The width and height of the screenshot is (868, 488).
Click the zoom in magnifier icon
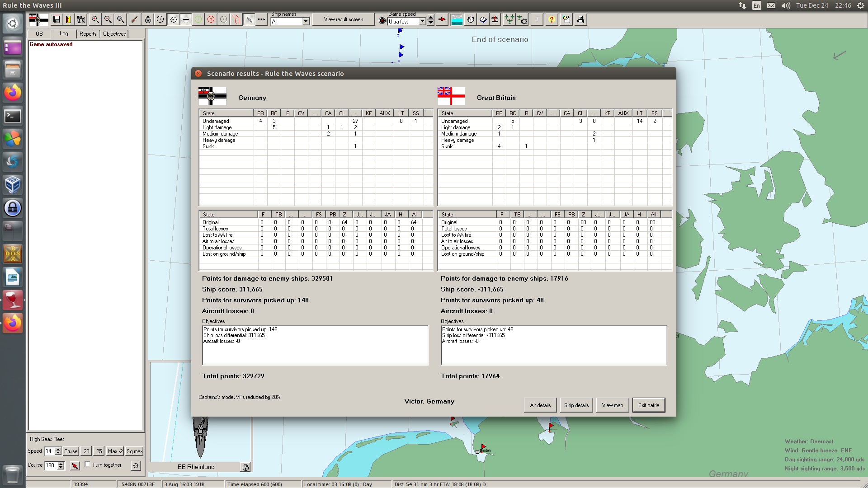click(x=95, y=19)
